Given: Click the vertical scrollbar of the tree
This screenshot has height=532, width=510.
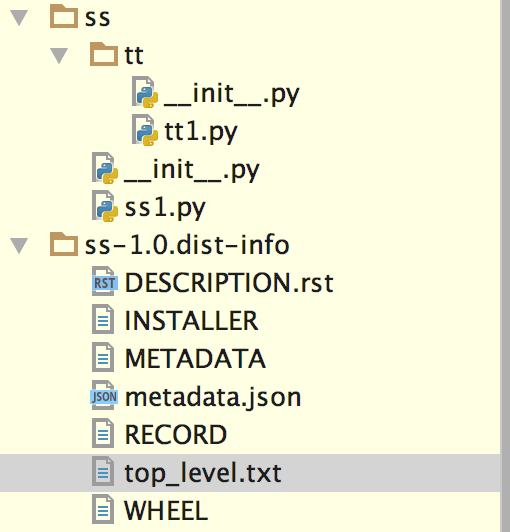Looking at the screenshot, I should tap(505, 266).
